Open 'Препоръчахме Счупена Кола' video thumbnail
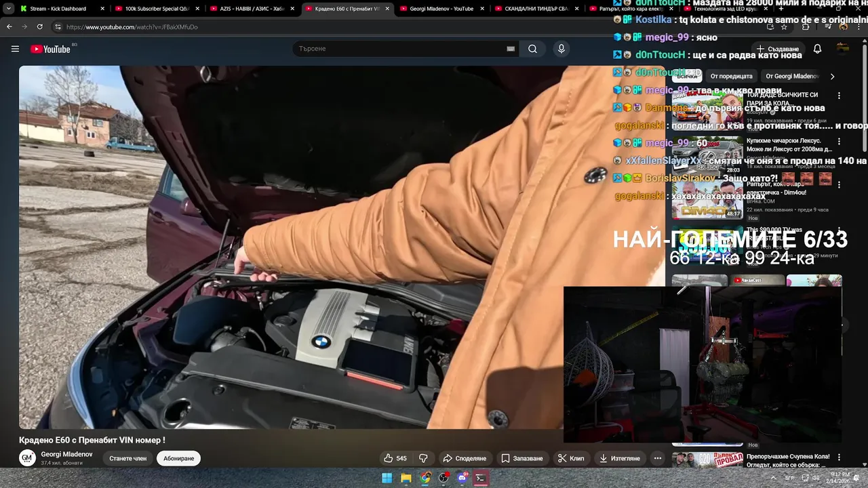 pyautogui.click(x=707, y=460)
